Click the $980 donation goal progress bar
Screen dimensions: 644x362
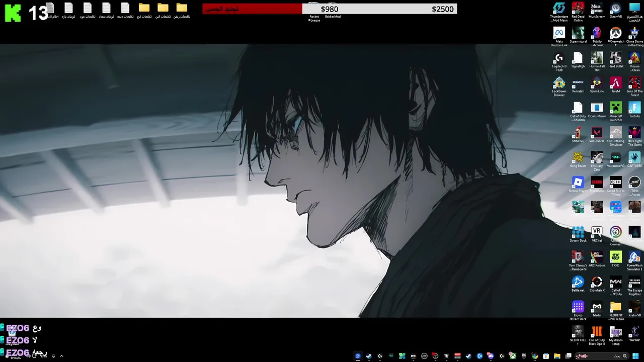(x=330, y=9)
